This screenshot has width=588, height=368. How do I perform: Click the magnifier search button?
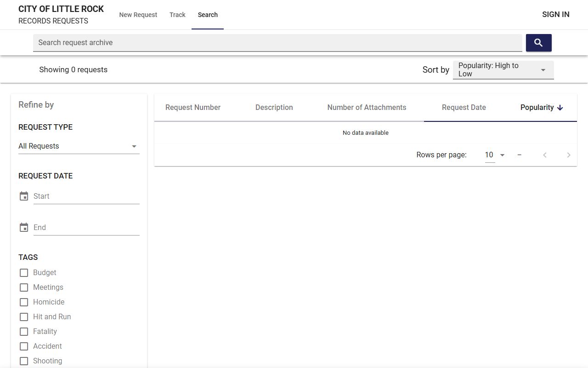538,43
